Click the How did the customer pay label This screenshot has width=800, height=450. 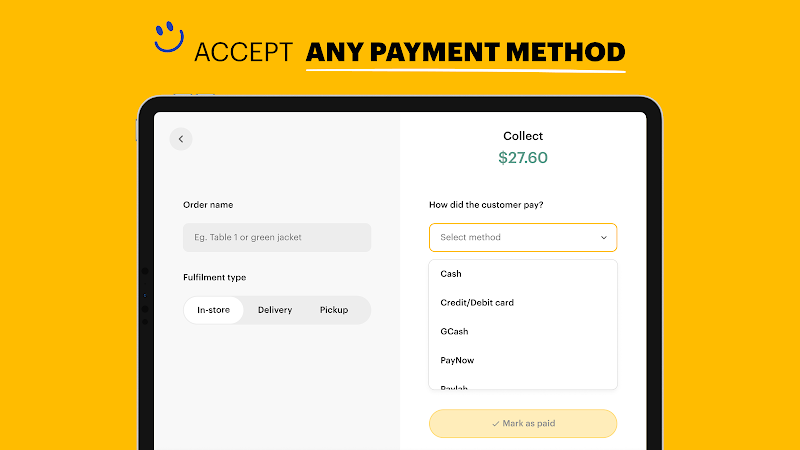(486, 205)
